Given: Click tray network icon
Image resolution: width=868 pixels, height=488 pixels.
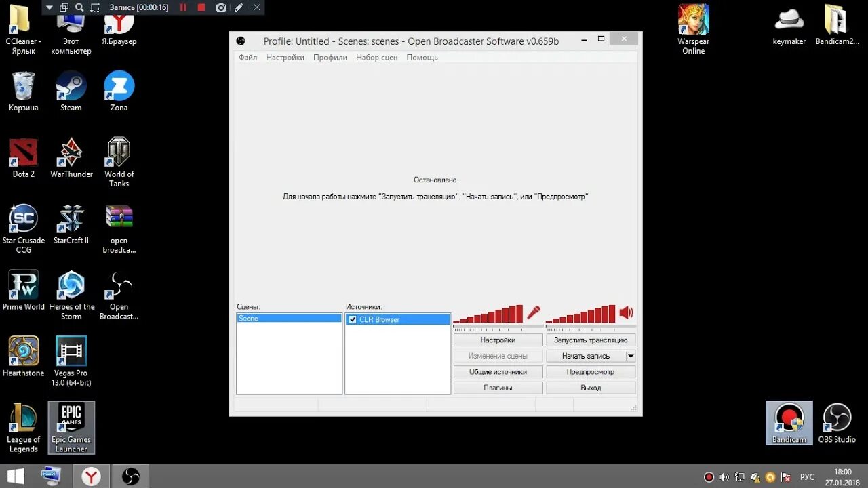Looking at the screenshot, I should point(740,477).
